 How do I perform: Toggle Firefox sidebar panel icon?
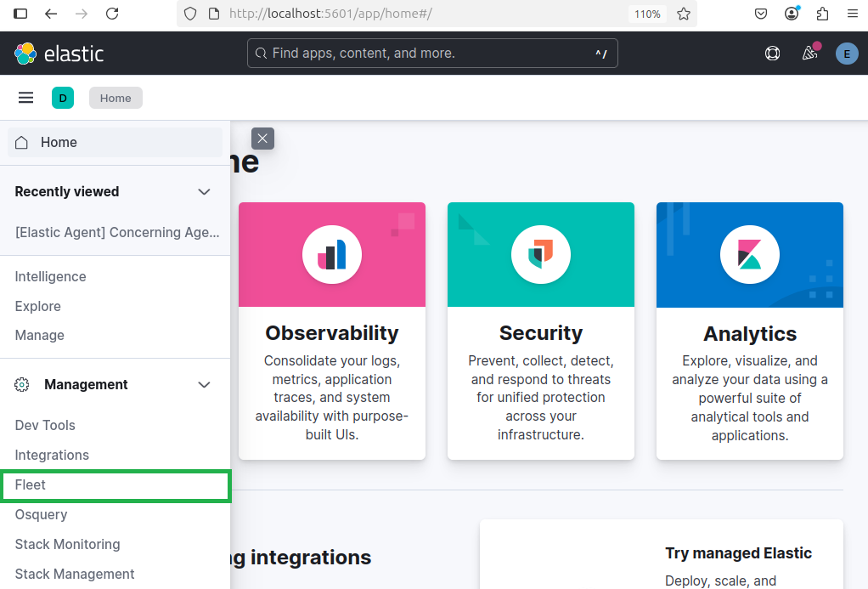click(x=20, y=14)
